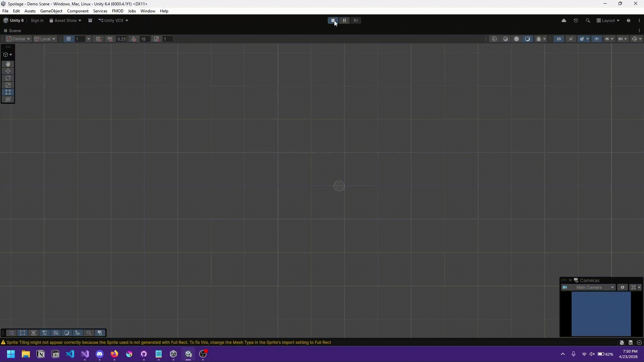This screenshot has width=644, height=362.
Task: Toggle grid visibility in Scene
Action: click(x=68, y=39)
